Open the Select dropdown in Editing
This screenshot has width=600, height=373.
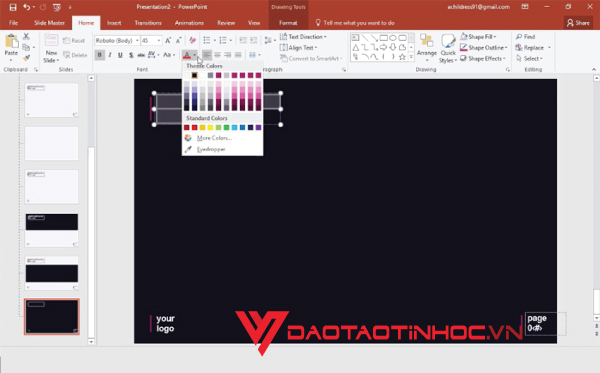pos(529,59)
